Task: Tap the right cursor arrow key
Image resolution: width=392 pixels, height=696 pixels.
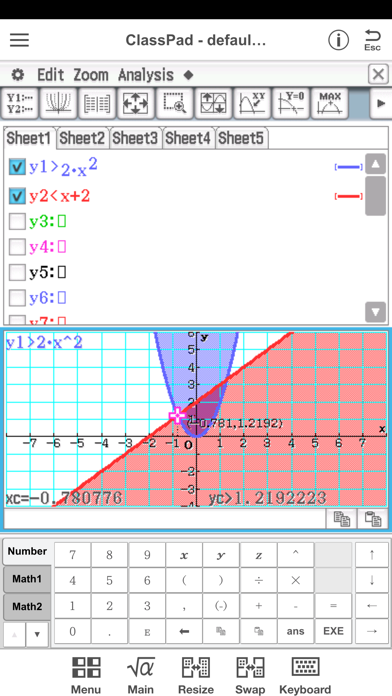Action: point(372,631)
